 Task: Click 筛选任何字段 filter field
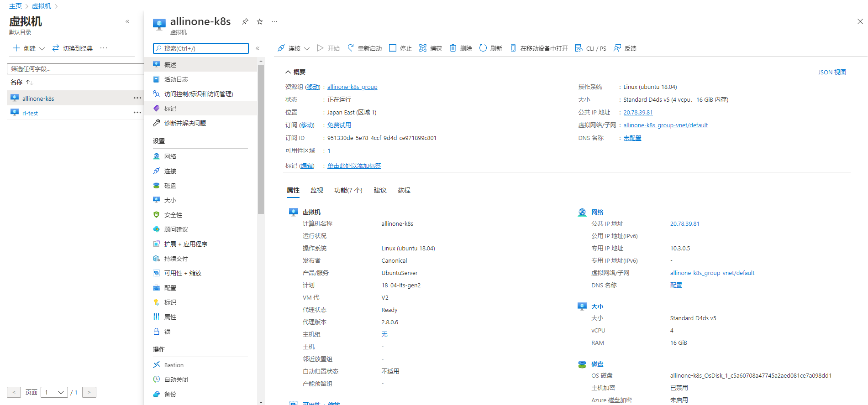point(75,69)
